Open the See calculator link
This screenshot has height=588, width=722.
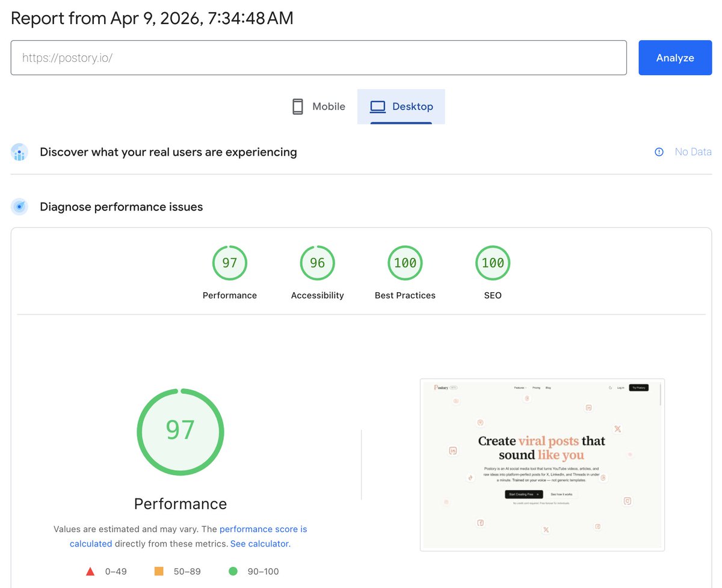coord(261,544)
